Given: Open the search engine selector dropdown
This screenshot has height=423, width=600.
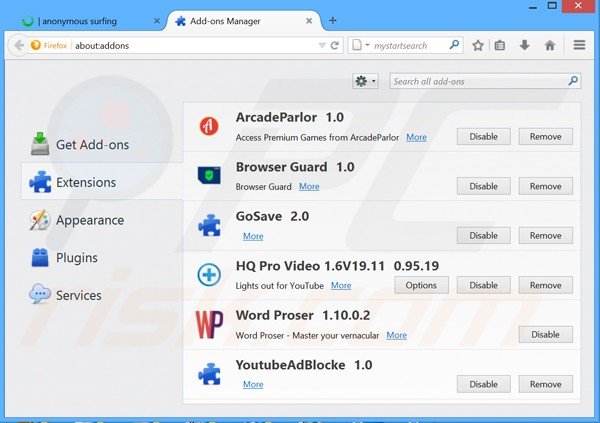Looking at the screenshot, I should 360,45.
